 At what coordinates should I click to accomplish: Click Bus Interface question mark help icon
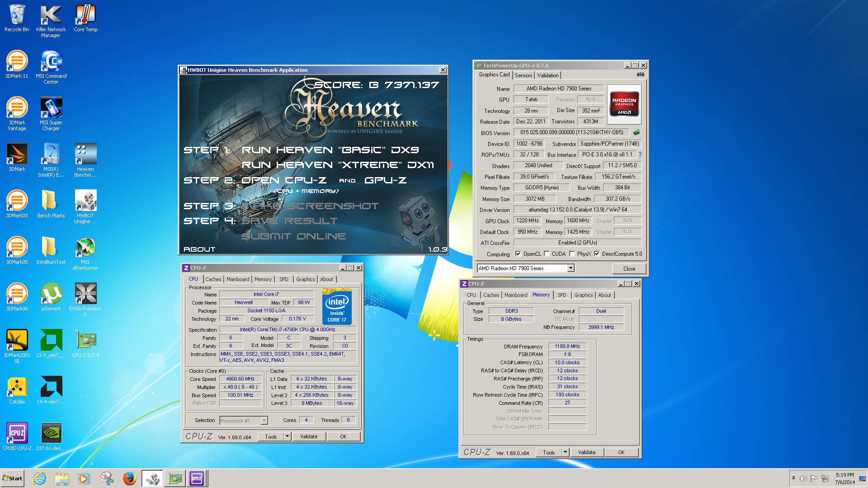(x=640, y=155)
